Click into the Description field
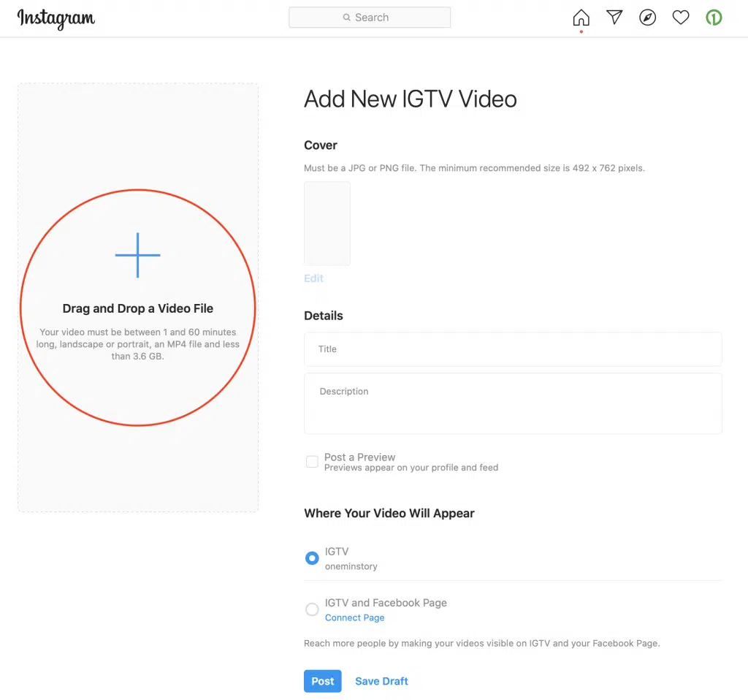 pos(513,403)
